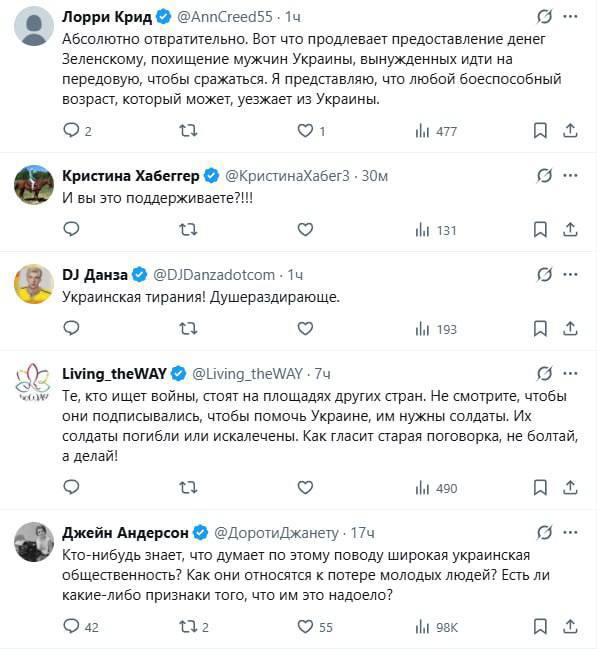View 477 views analytics on first tweet

(436, 131)
